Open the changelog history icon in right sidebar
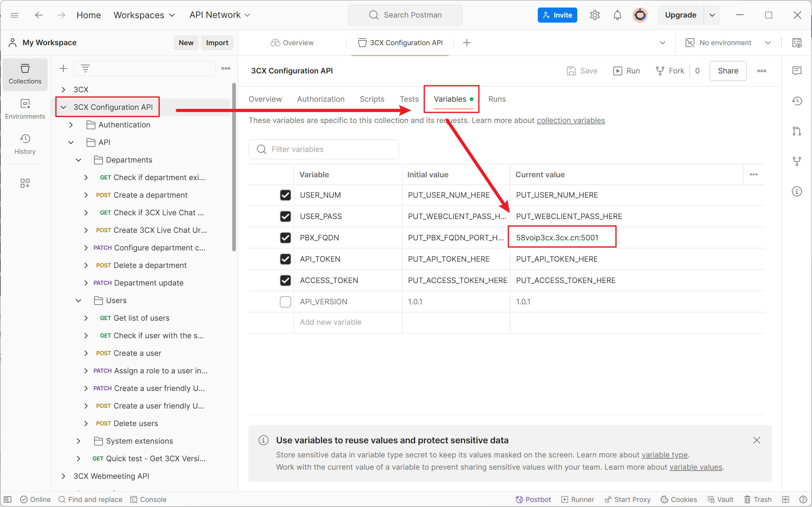812x507 pixels. point(797,101)
